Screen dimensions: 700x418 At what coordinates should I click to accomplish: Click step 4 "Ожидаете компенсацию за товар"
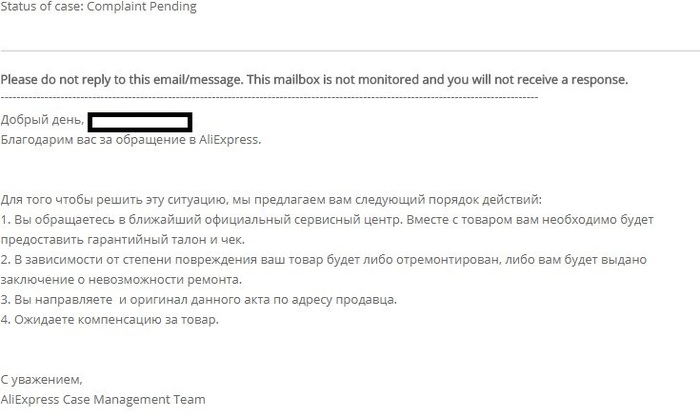[x=110, y=319]
